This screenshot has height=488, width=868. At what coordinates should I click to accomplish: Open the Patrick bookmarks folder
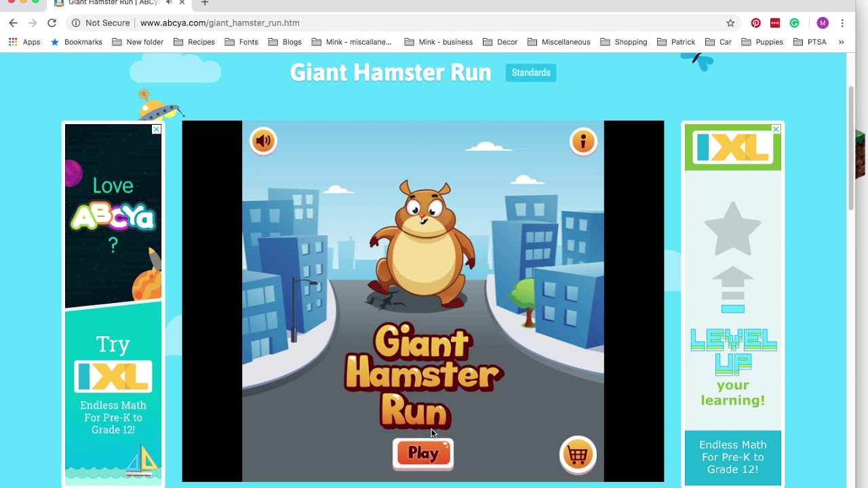[676, 42]
